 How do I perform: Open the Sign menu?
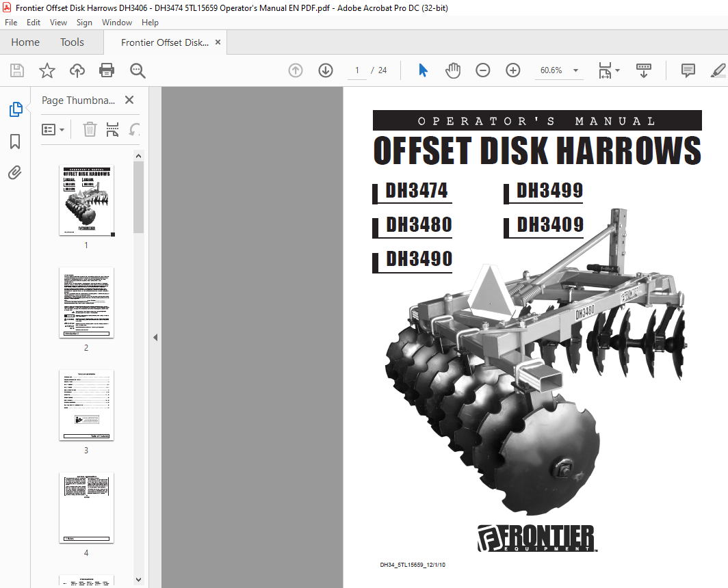coord(84,23)
